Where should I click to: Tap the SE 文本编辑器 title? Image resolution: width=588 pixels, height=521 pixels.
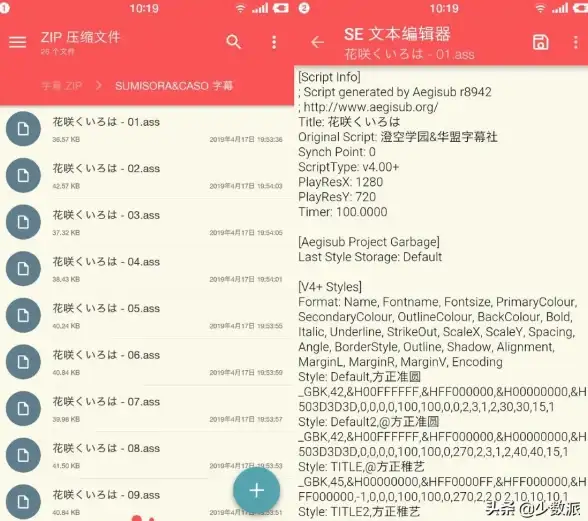[x=397, y=34]
